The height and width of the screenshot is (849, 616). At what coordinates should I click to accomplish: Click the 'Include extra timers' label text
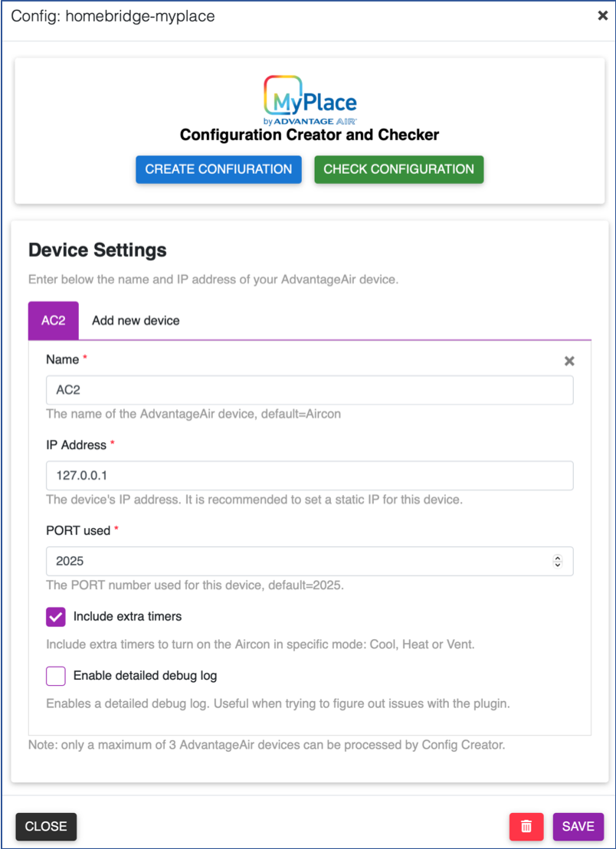pyautogui.click(x=128, y=616)
